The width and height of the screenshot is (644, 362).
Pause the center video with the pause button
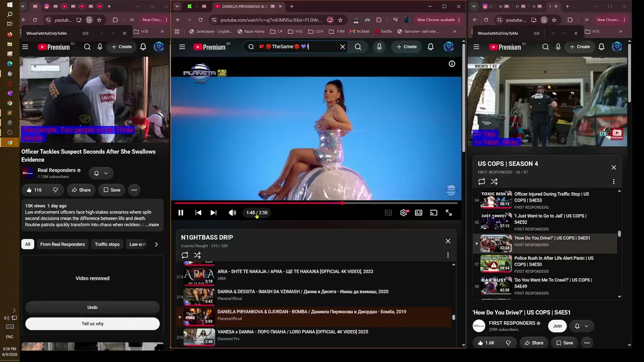click(x=181, y=213)
